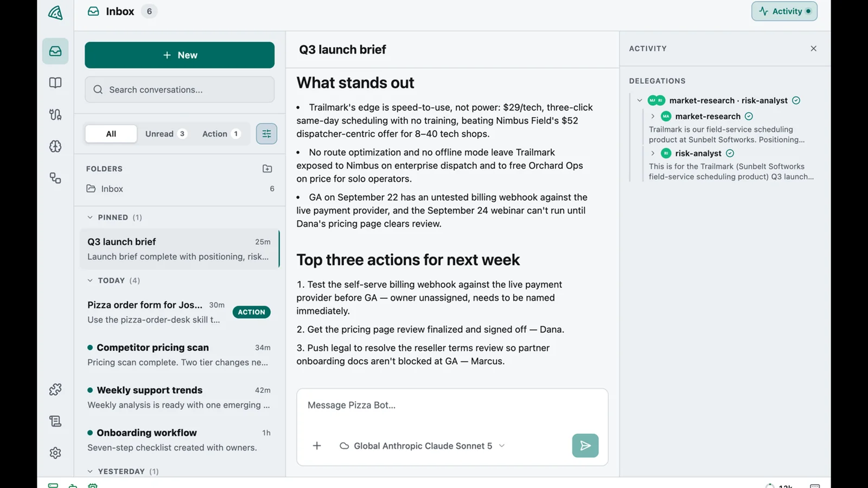868x488 pixels.
Task: Click the DELEGATIONS section label
Action: pos(658,81)
